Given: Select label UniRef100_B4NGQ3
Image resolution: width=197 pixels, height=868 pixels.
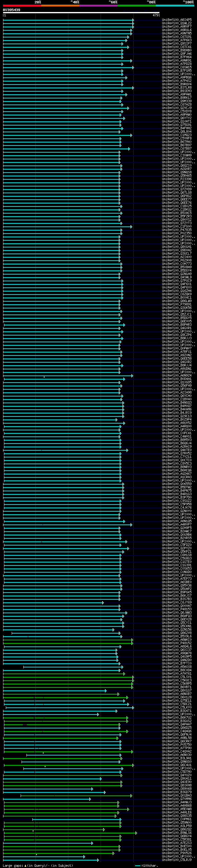Looking at the screenshot, I should [x=177, y=403].
